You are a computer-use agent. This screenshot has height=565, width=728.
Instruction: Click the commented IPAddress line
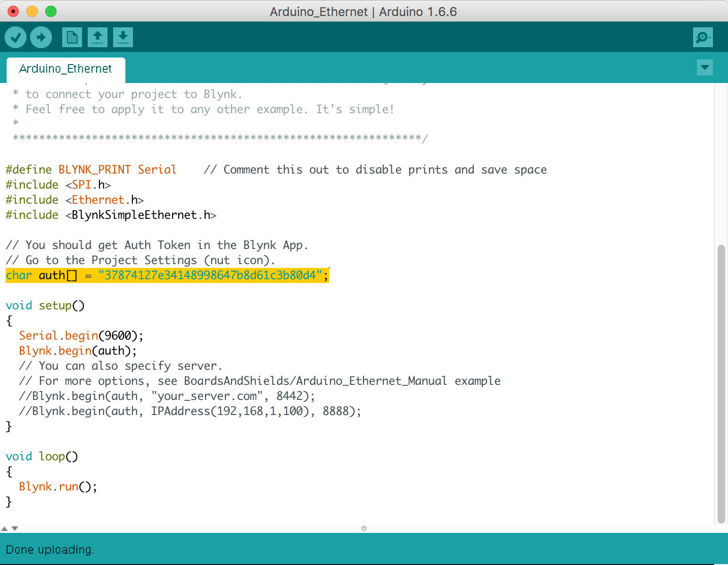(190, 411)
